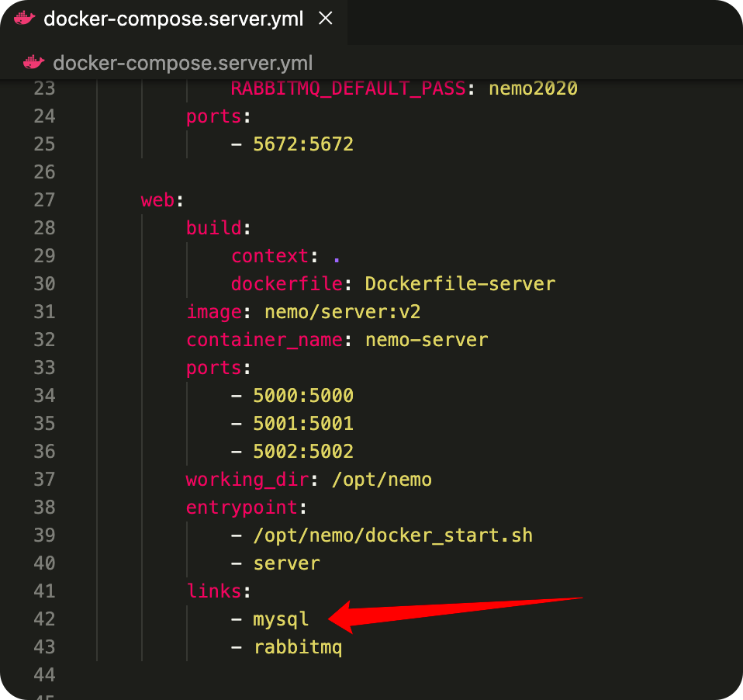This screenshot has height=700, width=743.
Task: Select the working_dir path /opt/nemo
Action: pos(382,479)
